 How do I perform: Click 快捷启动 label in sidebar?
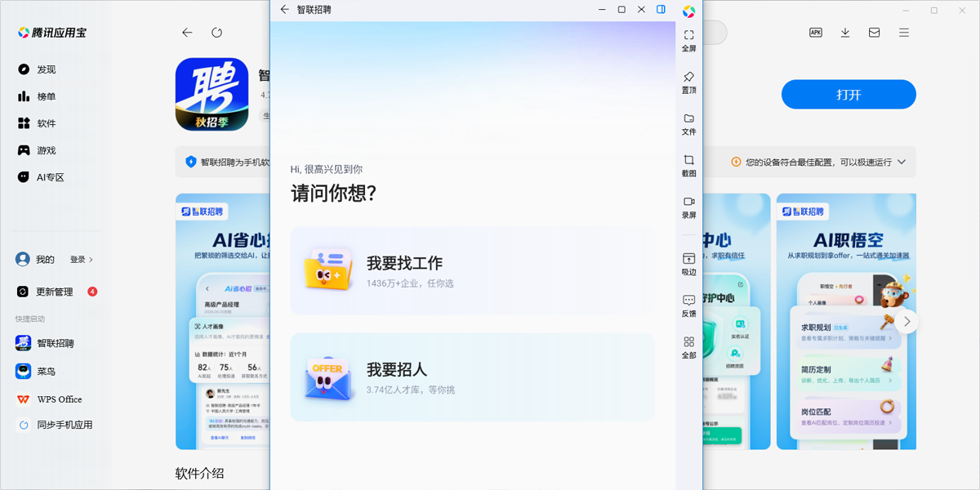click(30, 318)
